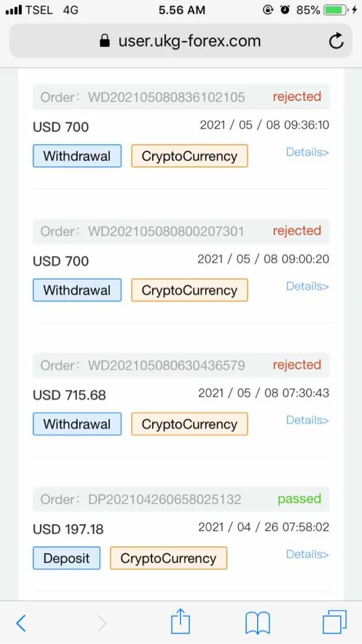
Task: Tap the Deposit tag on passed order
Action: pyautogui.click(x=66, y=558)
